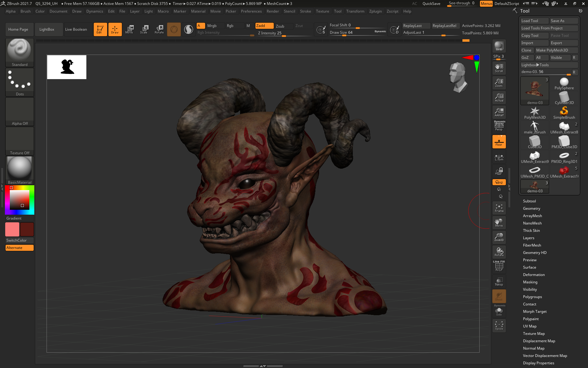The width and height of the screenshot is (588, 368).
Task: Set canvas to Actual size
Action: (499, 98)
